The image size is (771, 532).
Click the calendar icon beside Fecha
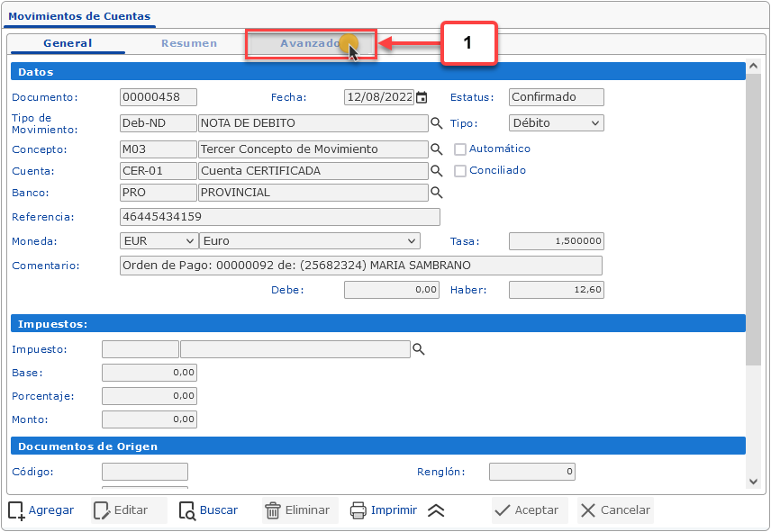pyautogui.click(x=422, y=97)
